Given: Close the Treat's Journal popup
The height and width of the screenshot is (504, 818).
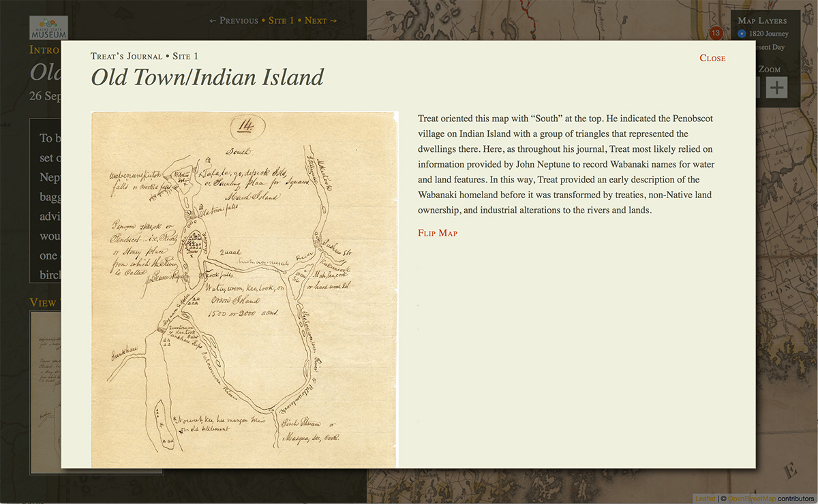Looking at the screenshot, I should coord(712,58).
